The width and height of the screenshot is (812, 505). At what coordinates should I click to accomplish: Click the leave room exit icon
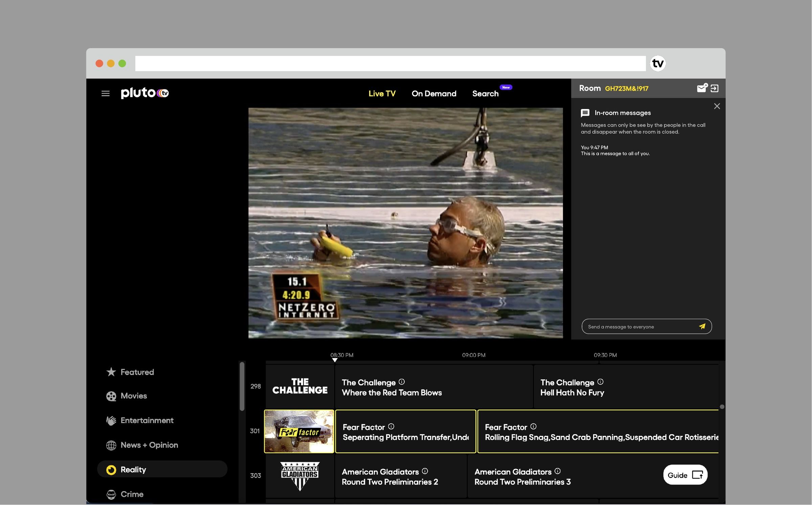(x=715, y=88)
